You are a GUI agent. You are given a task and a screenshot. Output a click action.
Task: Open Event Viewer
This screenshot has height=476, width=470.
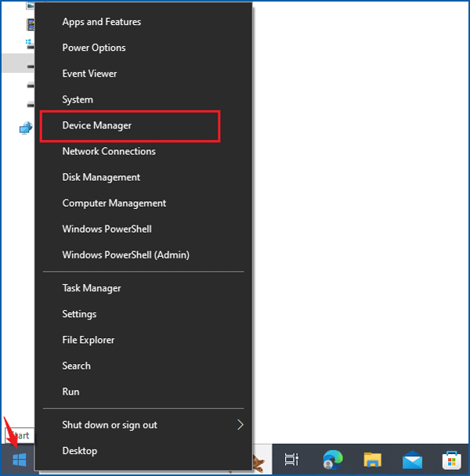(x=143, y=74)
